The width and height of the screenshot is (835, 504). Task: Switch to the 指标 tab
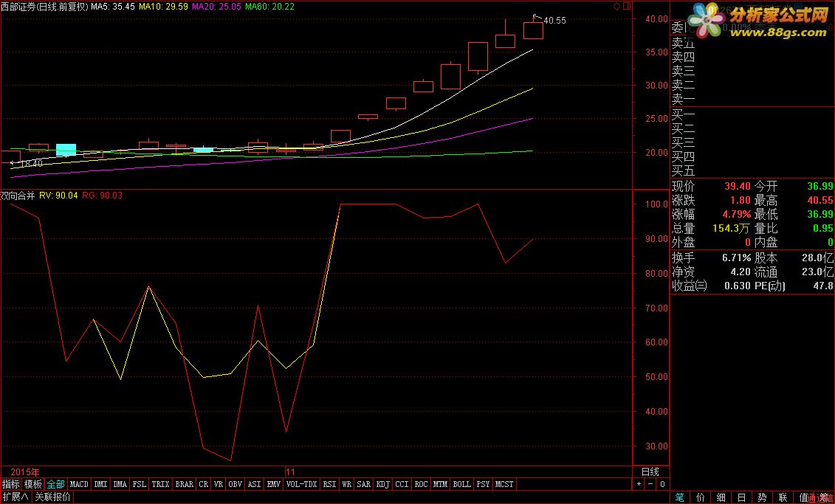(10, 484)
